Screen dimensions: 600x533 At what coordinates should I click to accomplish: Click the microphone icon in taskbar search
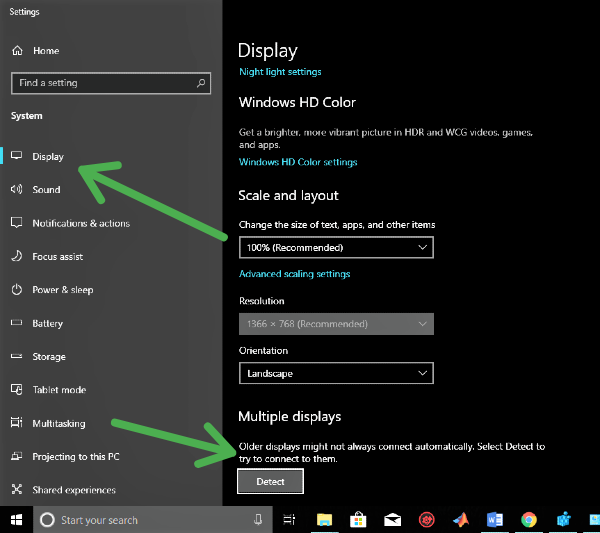click(x=258, y=520)
